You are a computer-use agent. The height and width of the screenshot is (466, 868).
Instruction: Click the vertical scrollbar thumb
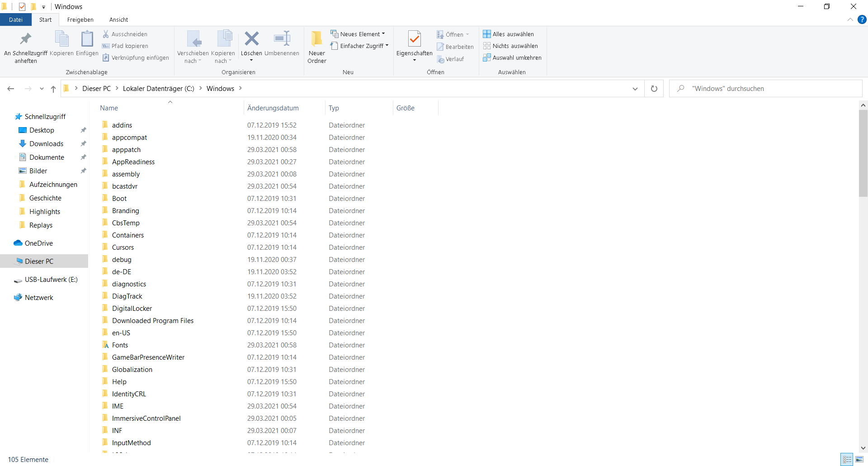863,154
